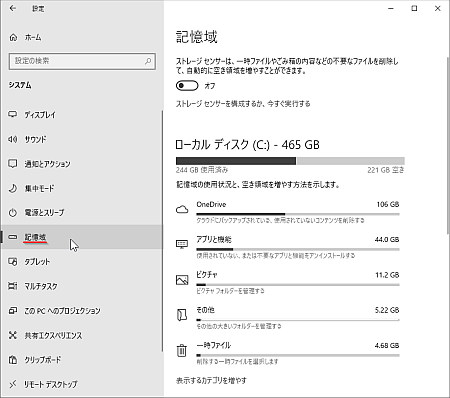Click the 共有エクスペリエンス icon
This screenshot has height=398, width=450.
tap(13, 335)
